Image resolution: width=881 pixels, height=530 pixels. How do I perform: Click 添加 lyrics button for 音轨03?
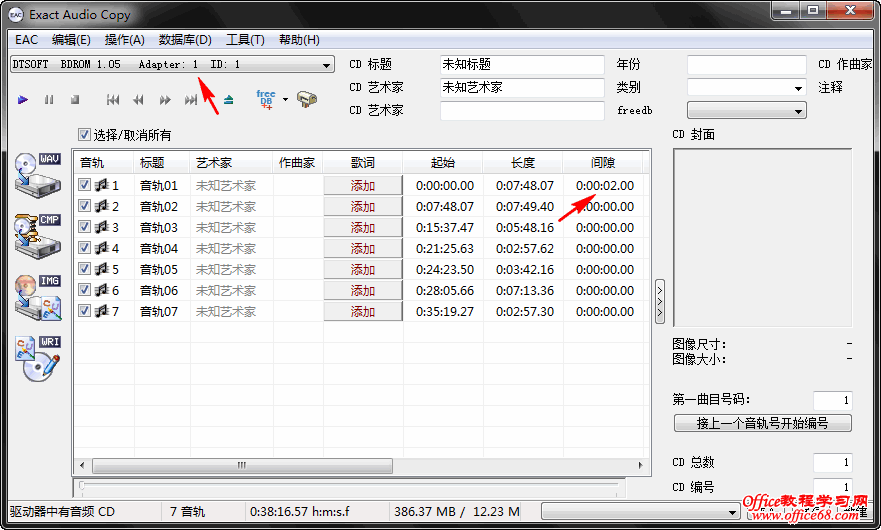pyautogui.click(x=363, y=227)
